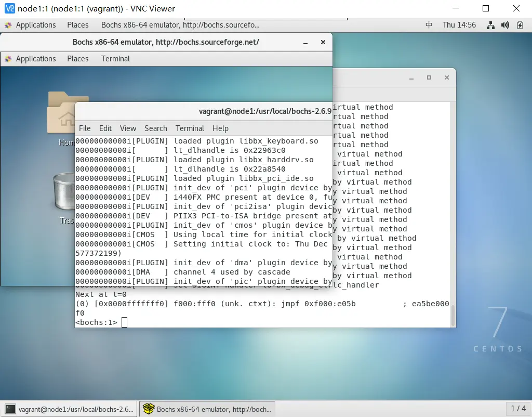Maximize the VNC Viewer window
Viewport: 532px width, 417px height.
(x=486, y=8)
